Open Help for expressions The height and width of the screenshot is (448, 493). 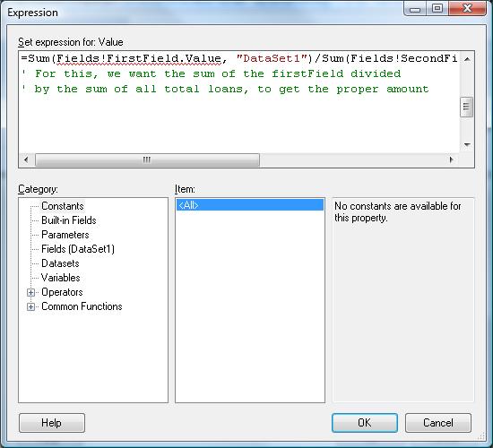tap(52, 423)
